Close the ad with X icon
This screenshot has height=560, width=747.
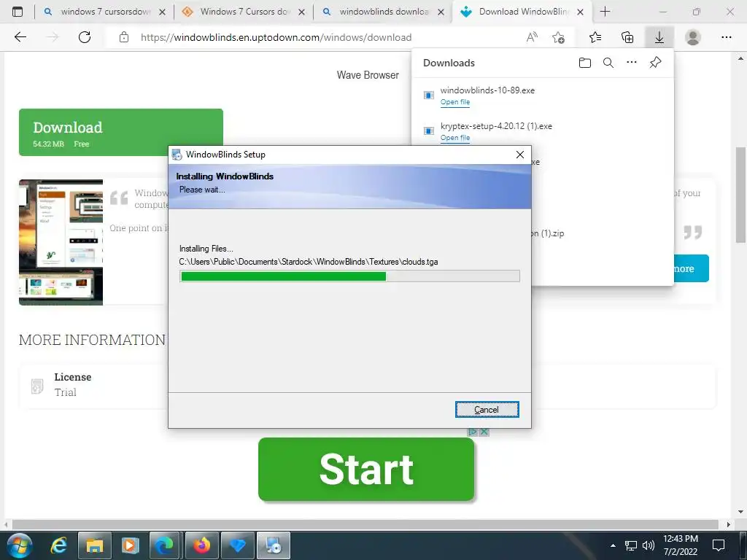tap(484, 432)
